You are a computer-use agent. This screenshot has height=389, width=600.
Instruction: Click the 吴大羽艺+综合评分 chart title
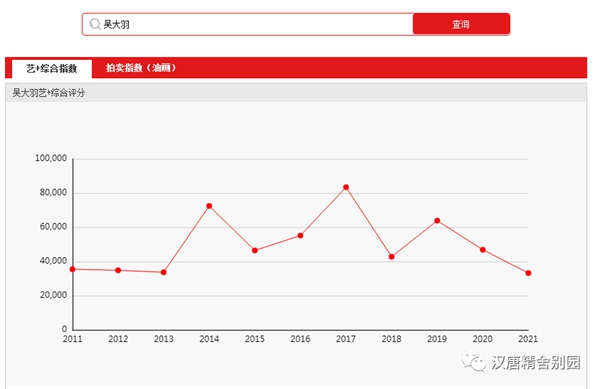click(49, 93)
